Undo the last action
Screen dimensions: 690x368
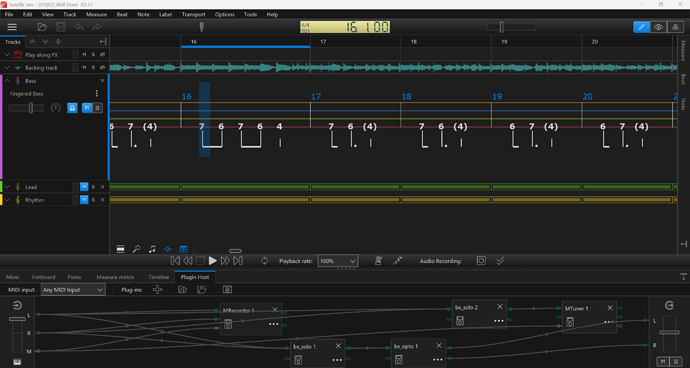(79, 27)
